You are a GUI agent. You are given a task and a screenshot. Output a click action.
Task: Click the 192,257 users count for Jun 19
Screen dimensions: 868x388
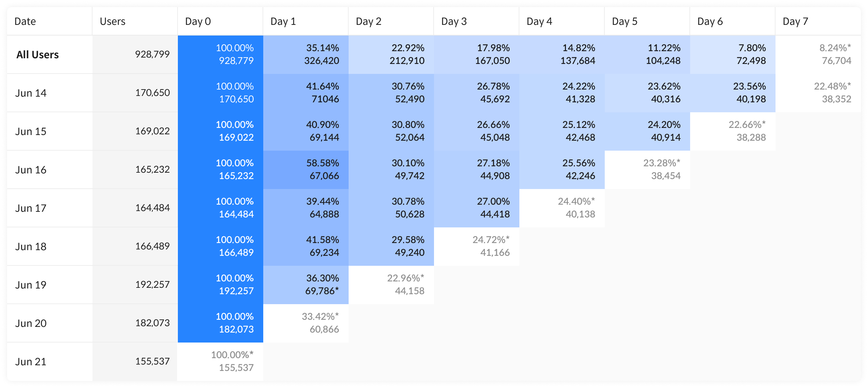152,285
